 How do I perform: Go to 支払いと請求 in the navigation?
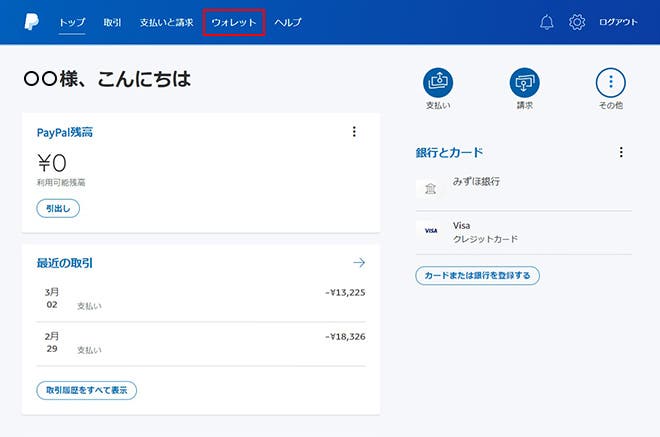167,22
